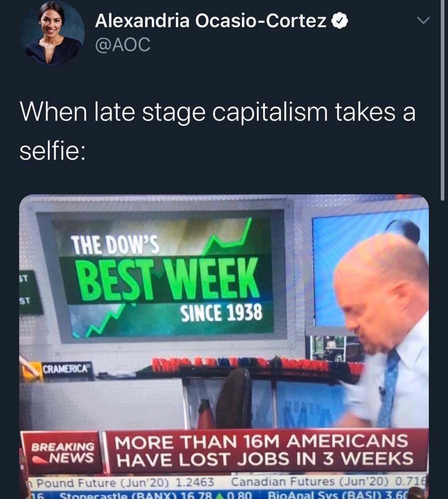Click the vertical scrollbar thumb
Image resolution: width=448 pixels, height=499 pixels.
pyautogui.click(x=443, y=100)
